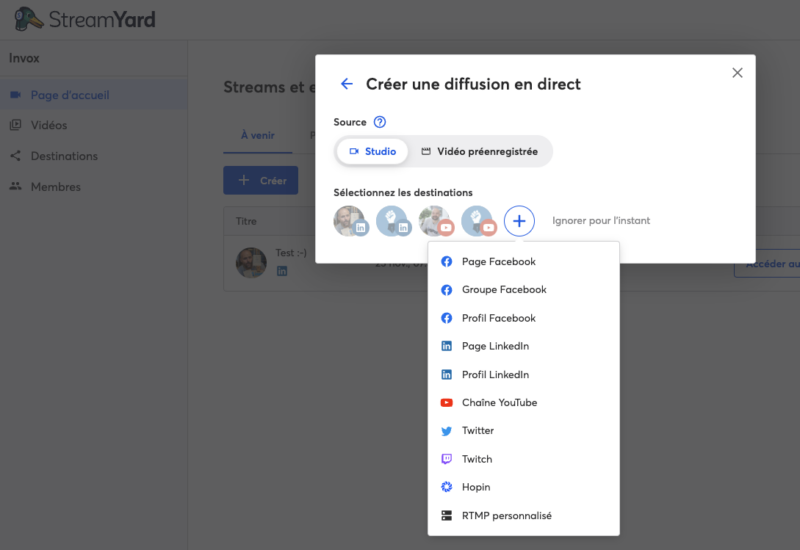Open Source help question mark icon
This screenshot has width=800, height=550.
[x=380, y=122]
